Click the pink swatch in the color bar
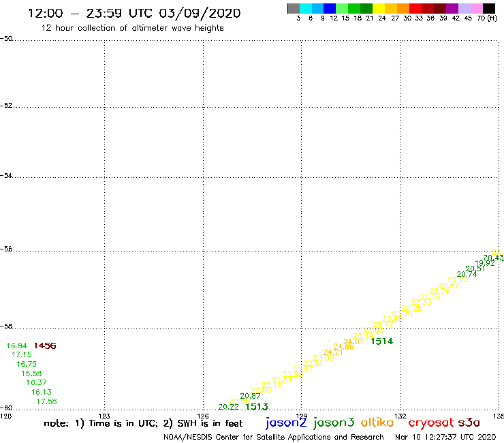Screen dimensions: 504x443 [476, 8]
